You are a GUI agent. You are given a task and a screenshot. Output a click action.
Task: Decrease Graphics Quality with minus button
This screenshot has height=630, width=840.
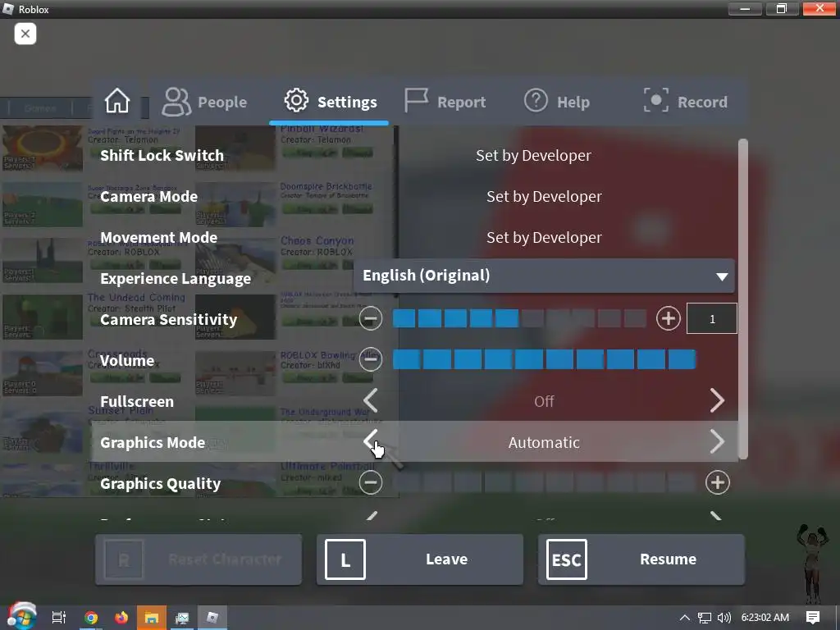point(371,482)
